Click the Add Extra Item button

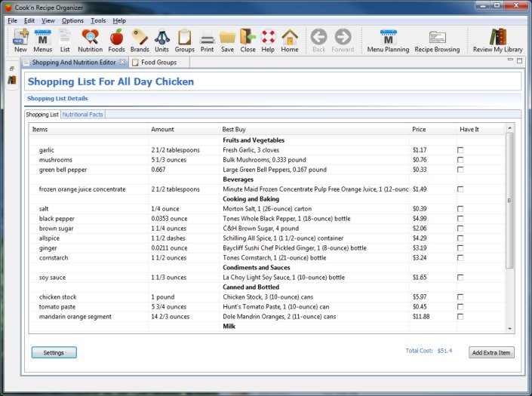(x=491, y=352)
